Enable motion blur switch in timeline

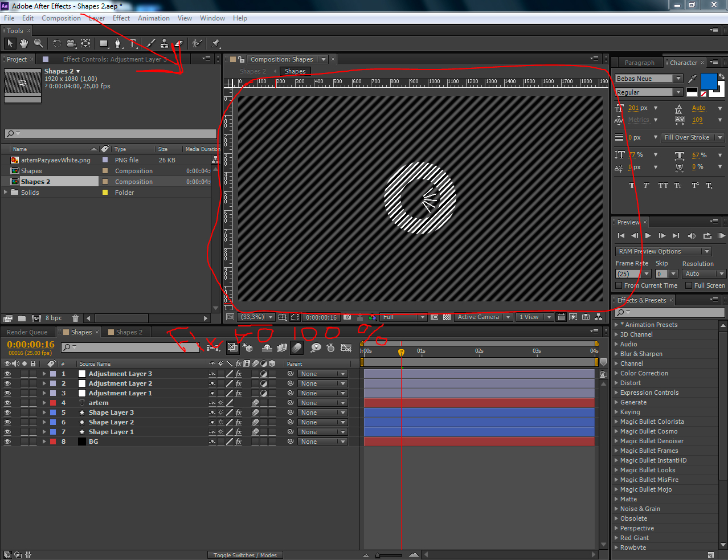click(296, 348)
